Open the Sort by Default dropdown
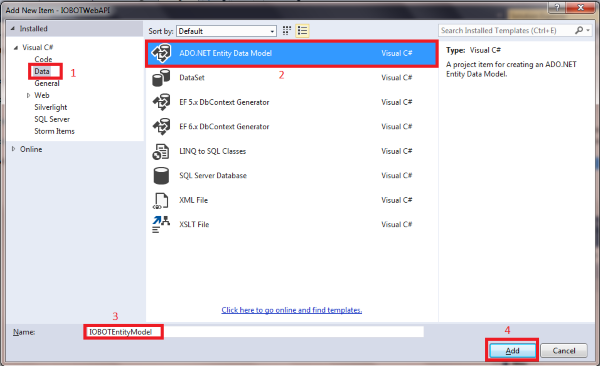Image resolution: width=600 pixels, height=366 pixels. 226,31
